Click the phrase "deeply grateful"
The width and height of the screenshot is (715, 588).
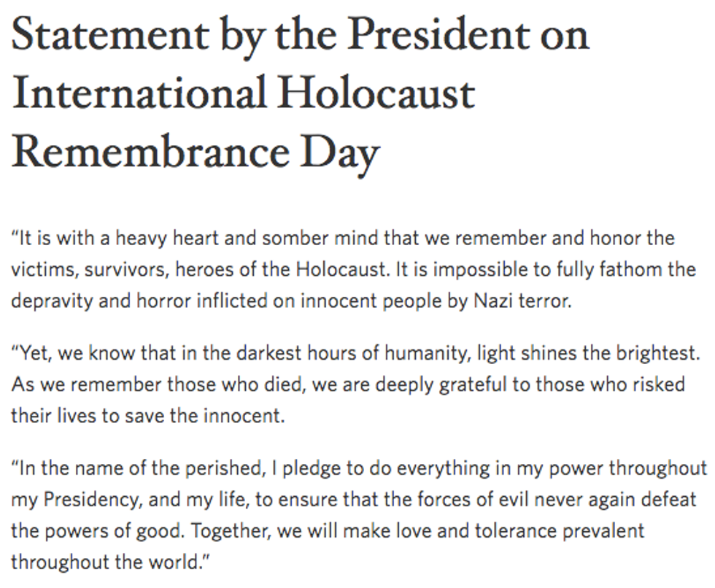click(386, 384)
